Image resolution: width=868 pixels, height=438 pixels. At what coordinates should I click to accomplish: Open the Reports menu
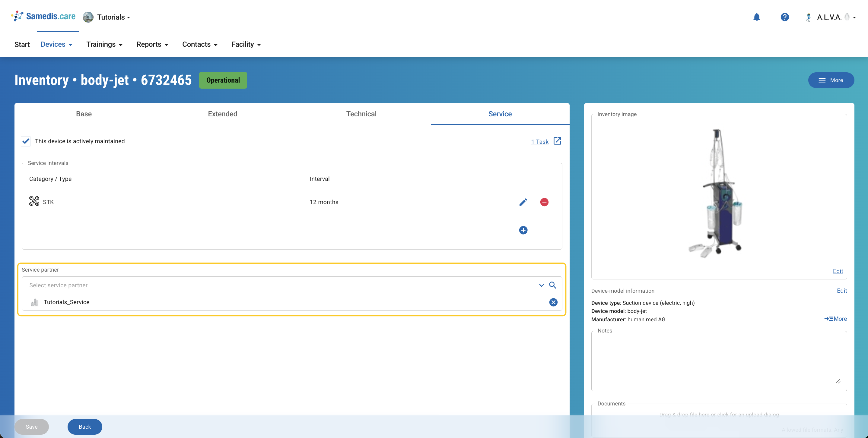click(152, 44)
